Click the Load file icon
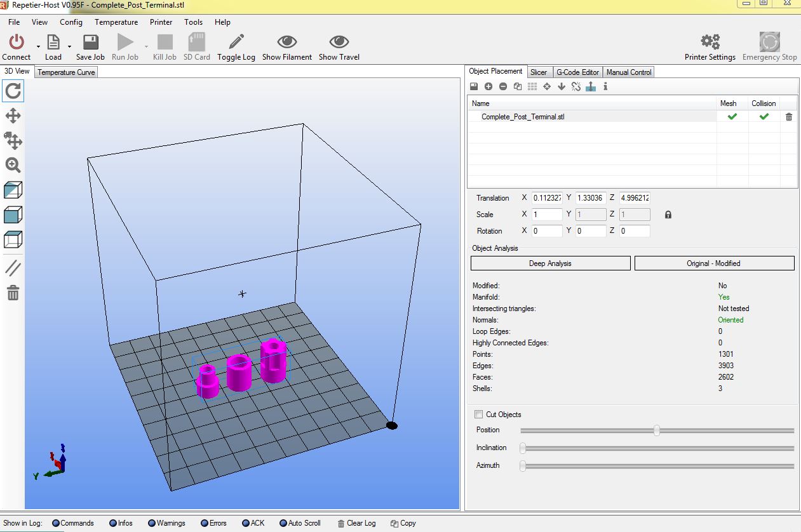Image resolution: width=801 pixels, height=532 pixels. coord(53,42)
